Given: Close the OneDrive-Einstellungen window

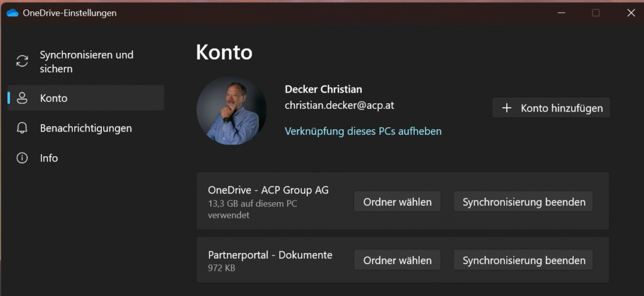Looking at the screenshot, I should coord(631,13).
